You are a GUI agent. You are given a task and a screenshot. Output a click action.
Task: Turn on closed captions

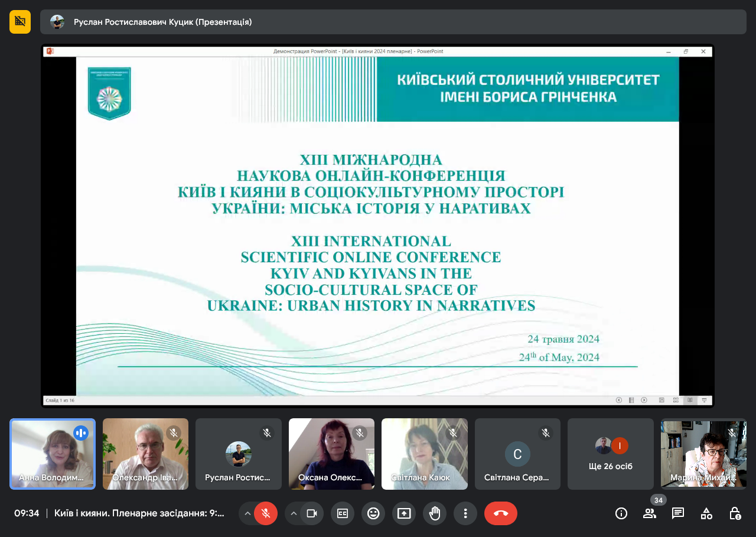pyautogui.click(x=343, y=513)
